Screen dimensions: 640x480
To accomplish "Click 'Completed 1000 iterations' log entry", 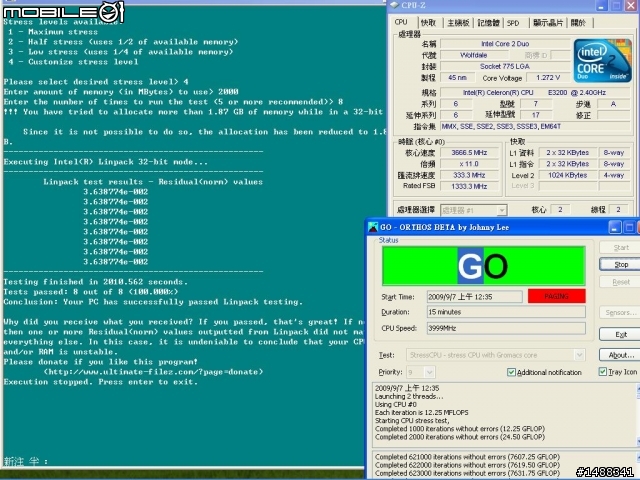I will [x=460, y=429].
